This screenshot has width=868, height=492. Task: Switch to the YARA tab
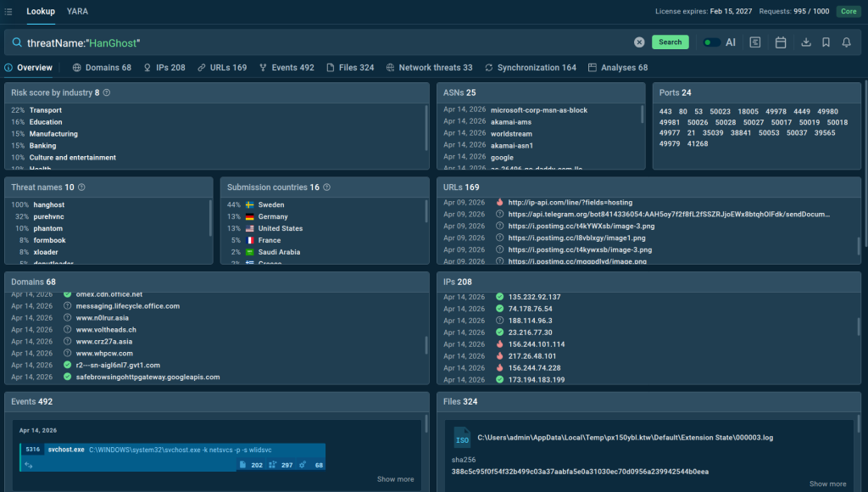(77, 11)
